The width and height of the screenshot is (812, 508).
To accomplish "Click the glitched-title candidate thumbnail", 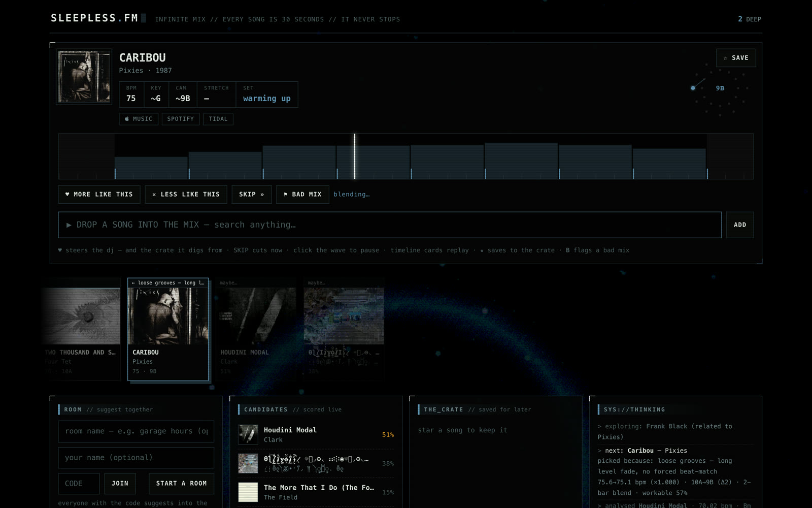I will [248, 463].
